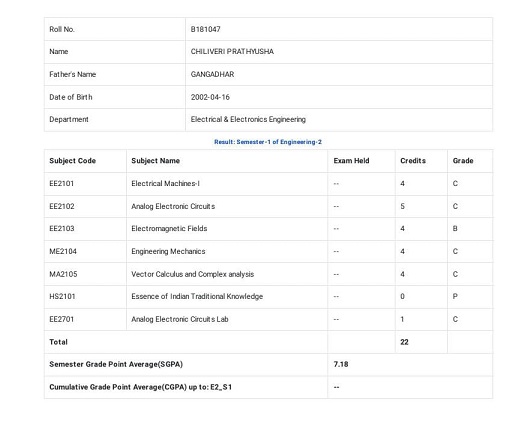Screen dimensions: 520x421
Task: Click Essence of Indian Traditional Knowledge
Action: pyautogui.click(x=197, y=297)
